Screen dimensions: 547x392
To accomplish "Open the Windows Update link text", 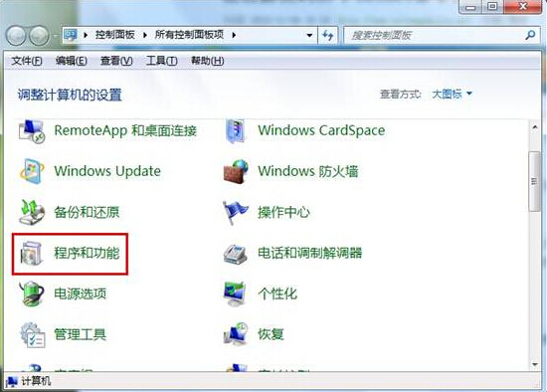I will 107,171.
